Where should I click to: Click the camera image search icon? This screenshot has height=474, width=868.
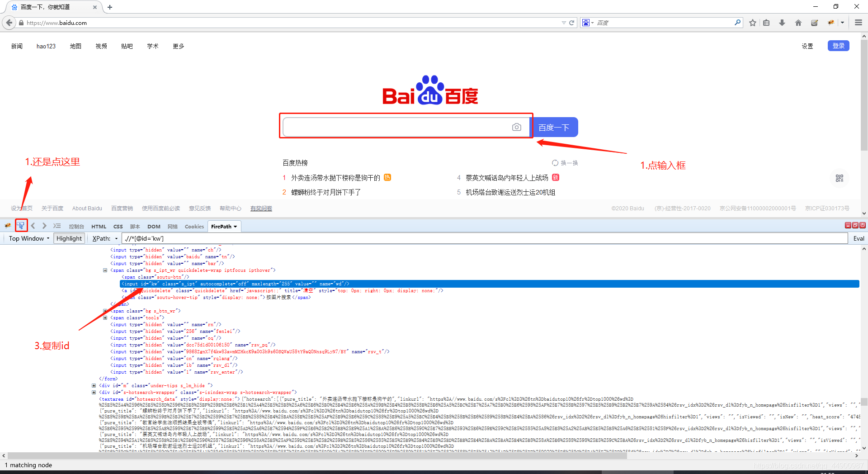coord(517,127)
